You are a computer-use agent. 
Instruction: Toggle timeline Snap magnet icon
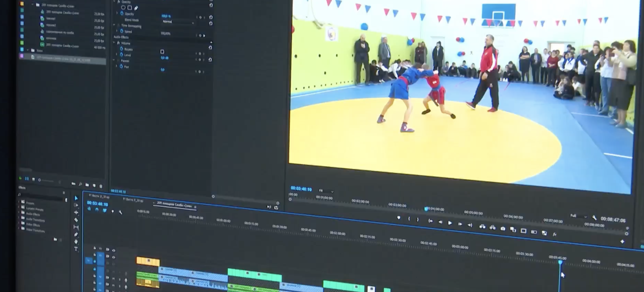(x=97, y=210)
